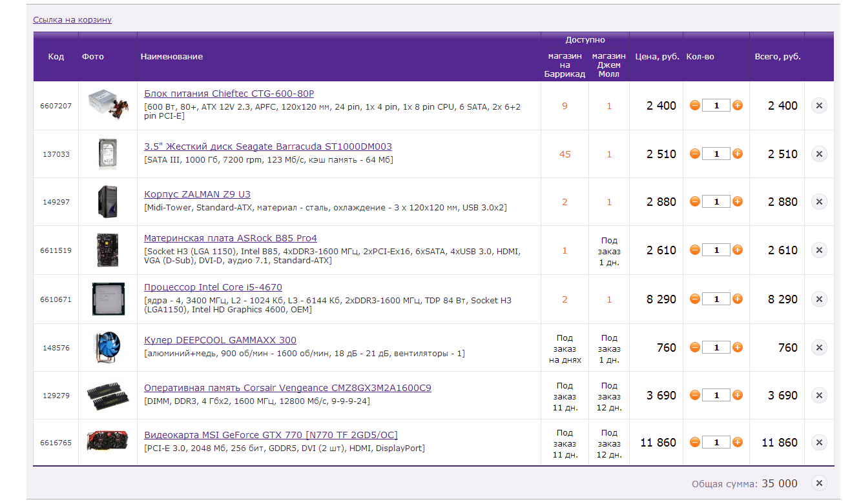The width and height of the screenshot is (861, 504).
Task: Increase quantity of Chieftec power supply
Action: click(738, 105)
